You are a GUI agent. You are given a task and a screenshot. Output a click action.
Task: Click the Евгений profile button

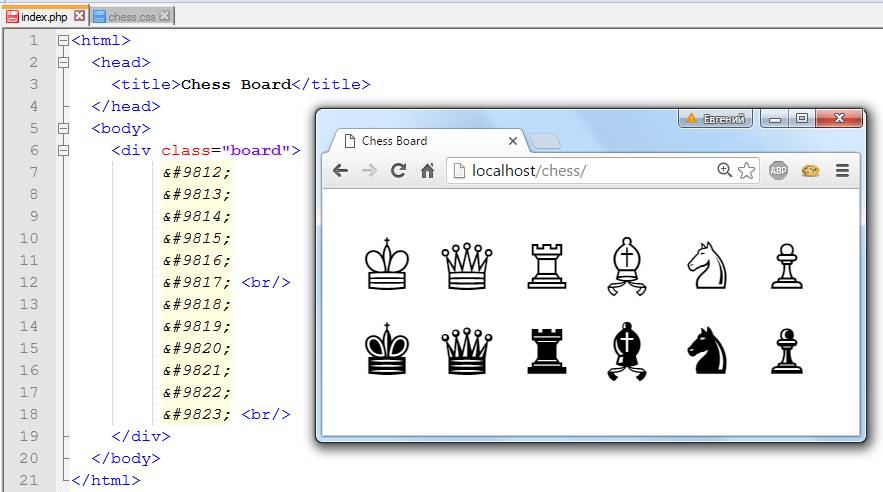(x=715, y=119)
